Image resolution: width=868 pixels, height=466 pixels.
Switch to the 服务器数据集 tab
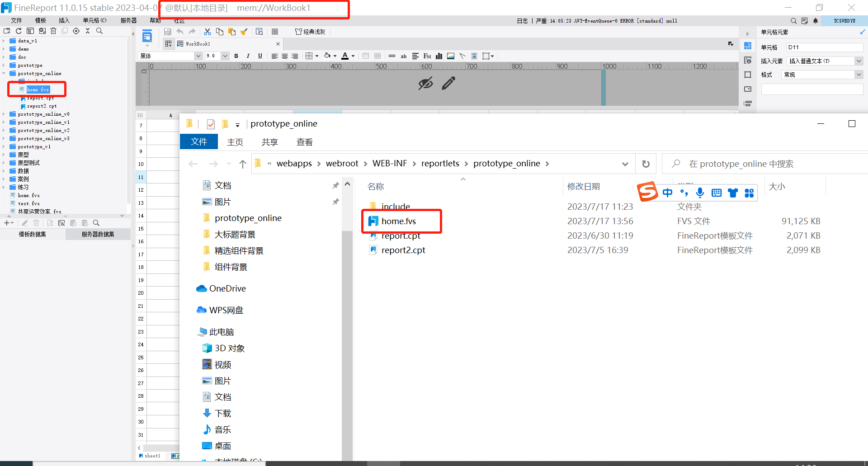pos(98,234)
